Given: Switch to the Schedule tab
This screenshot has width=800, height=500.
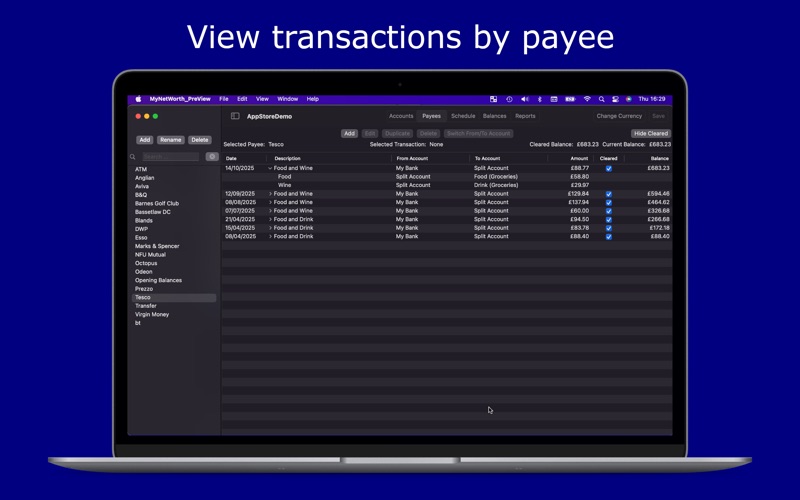Looking at the screenshot, I should 463,116.
